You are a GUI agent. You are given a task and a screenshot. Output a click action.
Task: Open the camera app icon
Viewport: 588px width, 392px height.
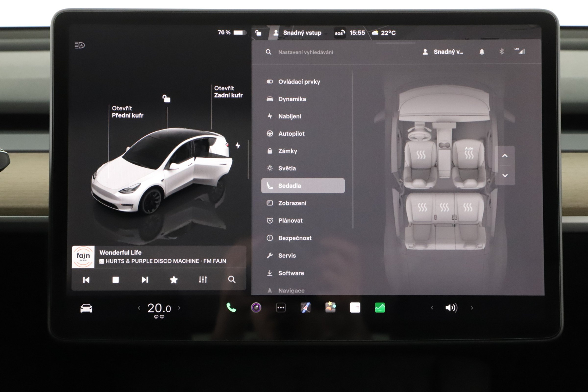[256, 308]
